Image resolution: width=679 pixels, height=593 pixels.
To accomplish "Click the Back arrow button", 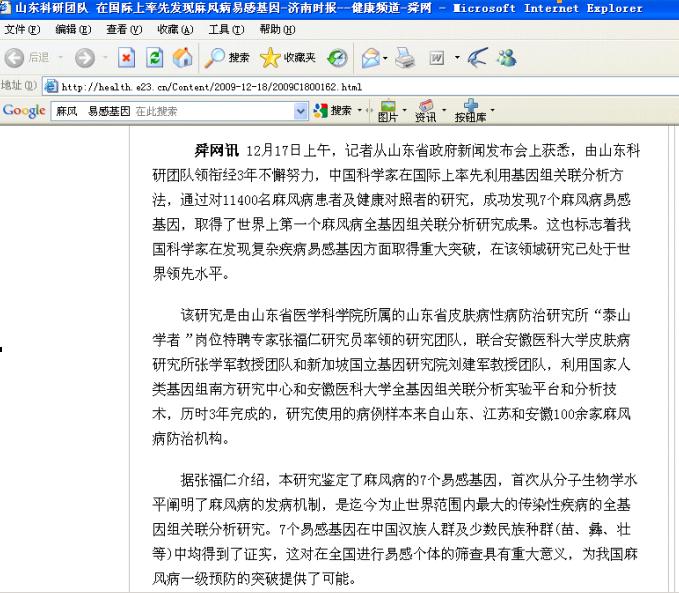I will point(14,58).
